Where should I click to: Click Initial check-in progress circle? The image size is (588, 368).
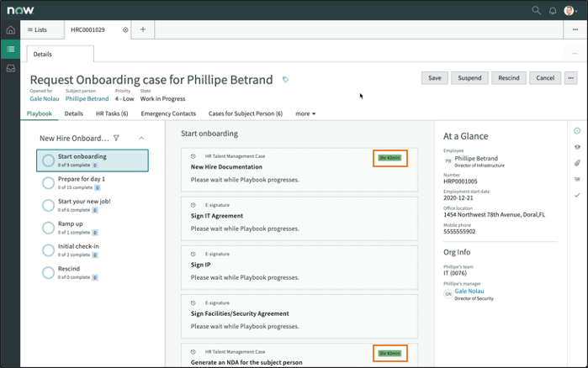pyautogui.click(x=48, y=250)
